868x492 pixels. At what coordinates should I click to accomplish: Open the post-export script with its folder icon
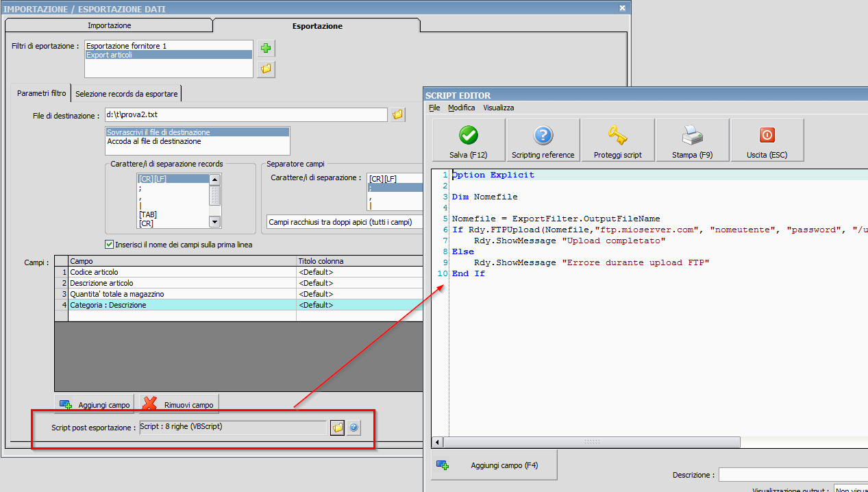click(337, 428)
